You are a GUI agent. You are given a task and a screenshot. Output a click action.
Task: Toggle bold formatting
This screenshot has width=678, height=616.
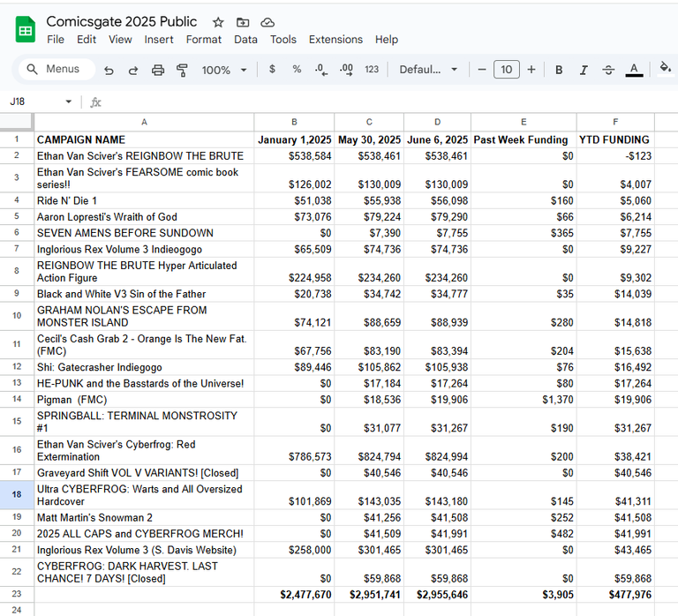(x=559, y=70)
